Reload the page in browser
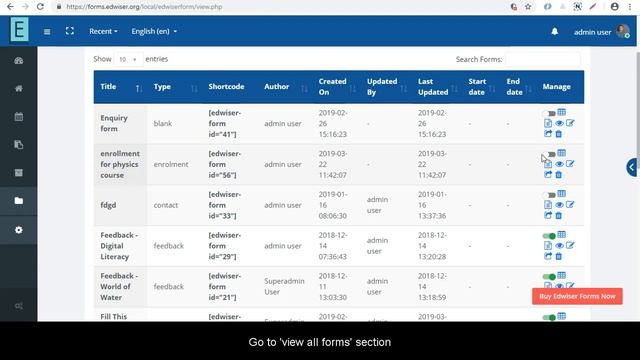 [x=40, y=7]
